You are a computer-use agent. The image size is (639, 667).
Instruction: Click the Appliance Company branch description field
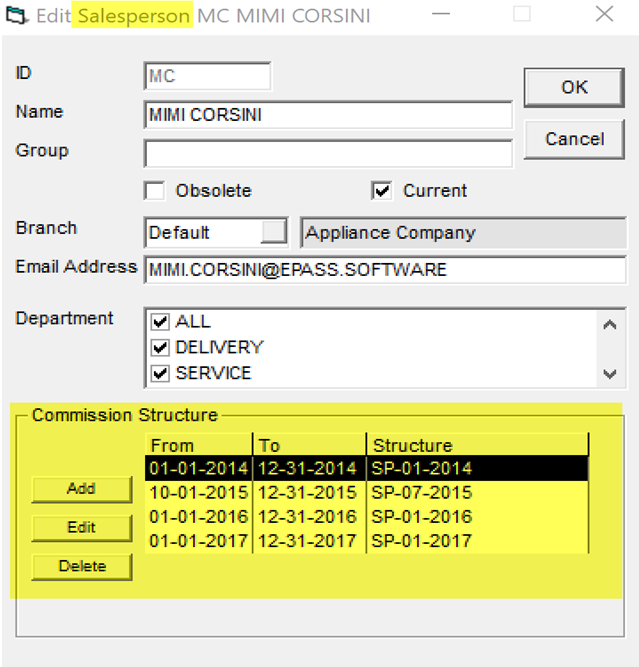pyautogui.click(x=463, y=233)
